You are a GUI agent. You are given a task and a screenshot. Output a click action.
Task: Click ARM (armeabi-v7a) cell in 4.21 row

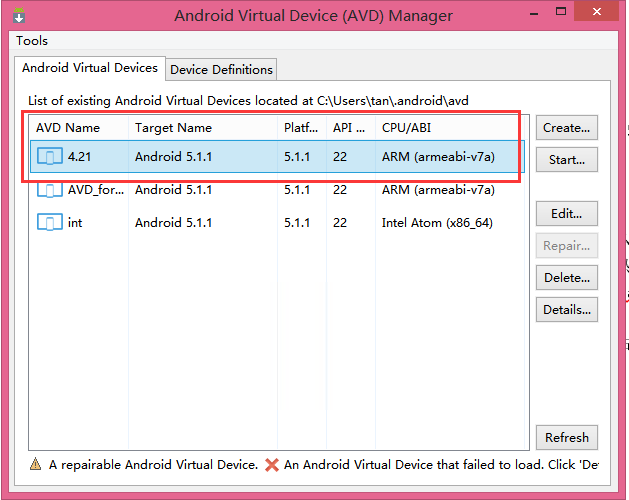tap(438, 157)
